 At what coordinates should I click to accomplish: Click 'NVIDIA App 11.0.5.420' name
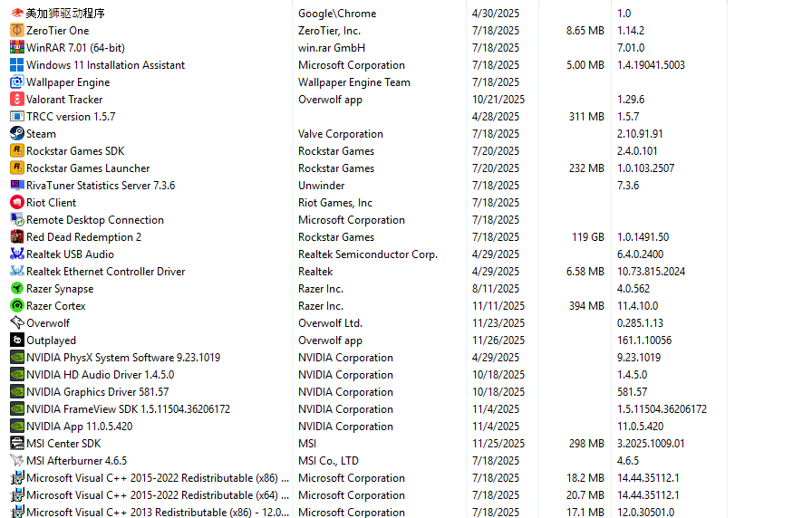(79, 426)
